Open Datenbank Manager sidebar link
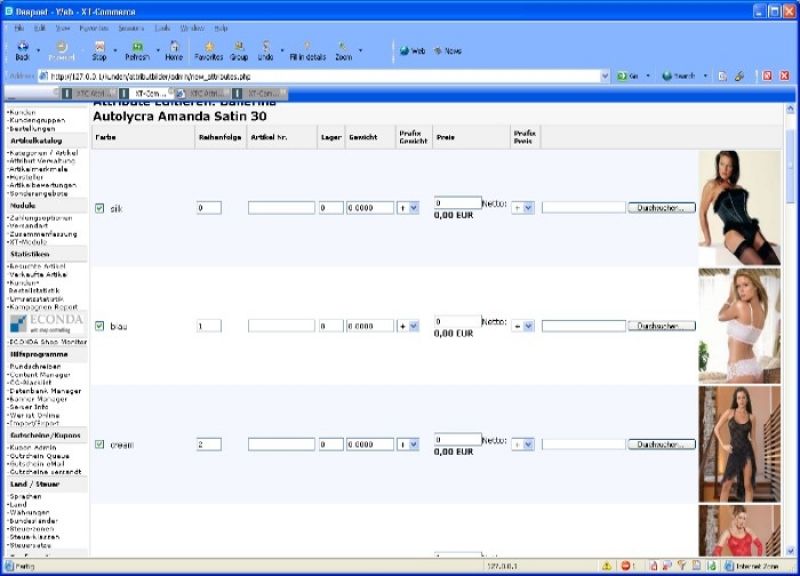800x576 pixels. pyautogui.click(x=45, y=391)
